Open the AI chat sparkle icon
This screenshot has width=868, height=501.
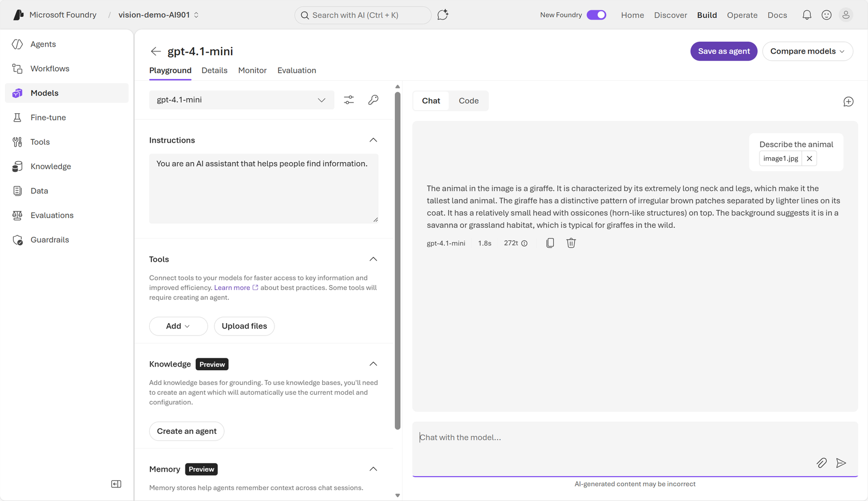[443, 15]
